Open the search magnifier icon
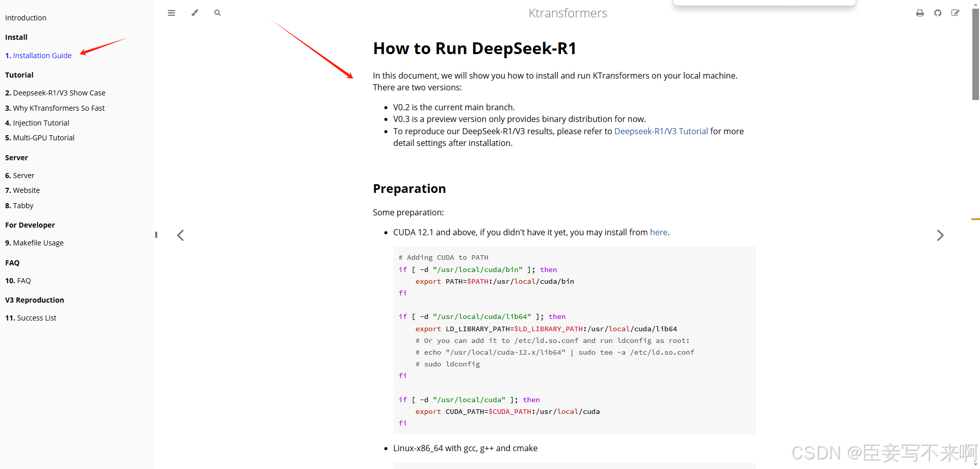The image size is (980, 469). tap(217, 13)
